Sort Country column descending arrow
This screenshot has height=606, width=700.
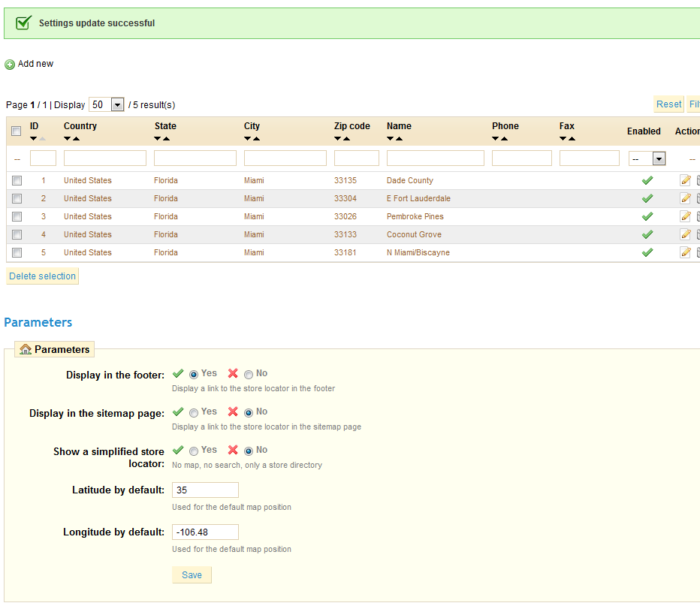pos(68,139)
